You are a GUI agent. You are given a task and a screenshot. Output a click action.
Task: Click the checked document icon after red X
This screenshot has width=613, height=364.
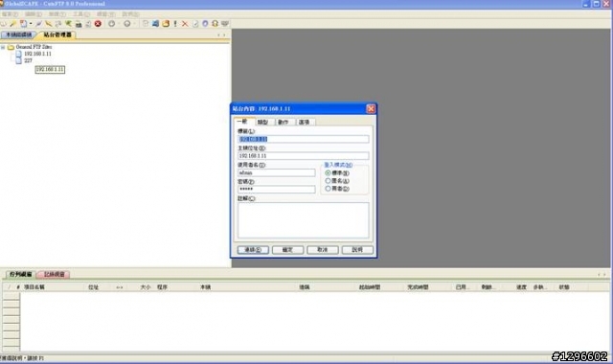[195, 24]
